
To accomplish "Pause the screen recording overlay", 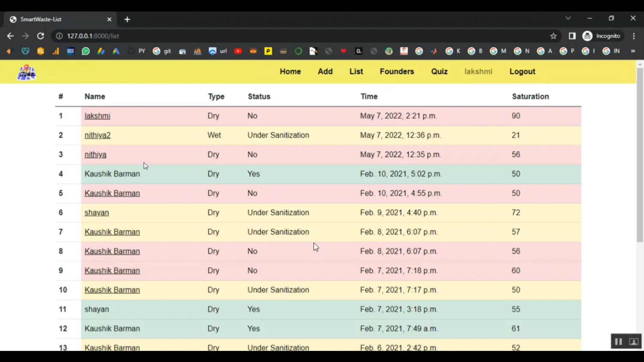I will tap(618, 341).
